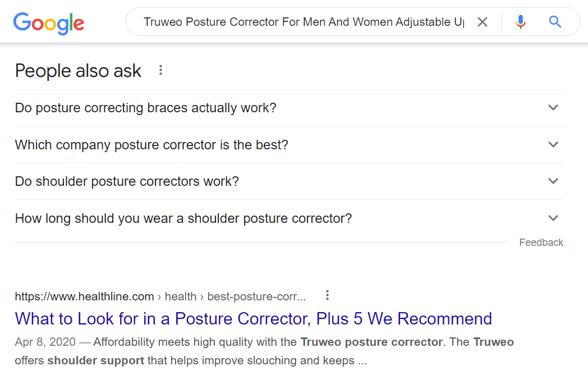Submit search with the magnifying glass icon
The height and width of the screenshot is (384, 588).
(x=555, y=22)
